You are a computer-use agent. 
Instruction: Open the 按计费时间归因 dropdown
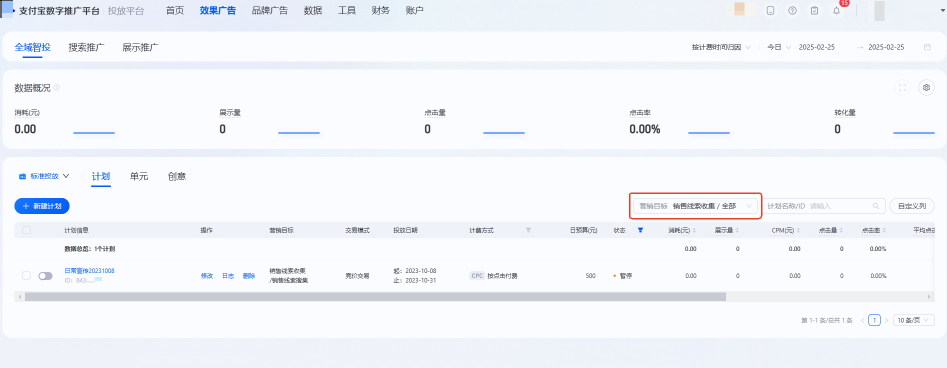tap(721, 47)
